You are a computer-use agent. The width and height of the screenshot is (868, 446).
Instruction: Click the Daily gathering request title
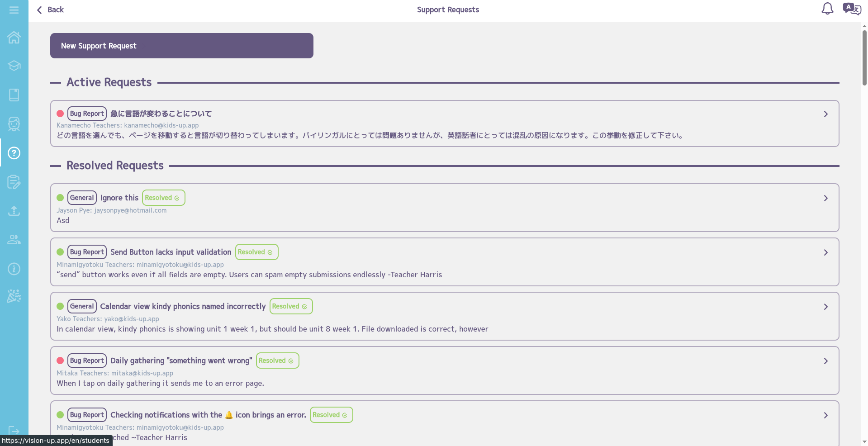(181, 361)
